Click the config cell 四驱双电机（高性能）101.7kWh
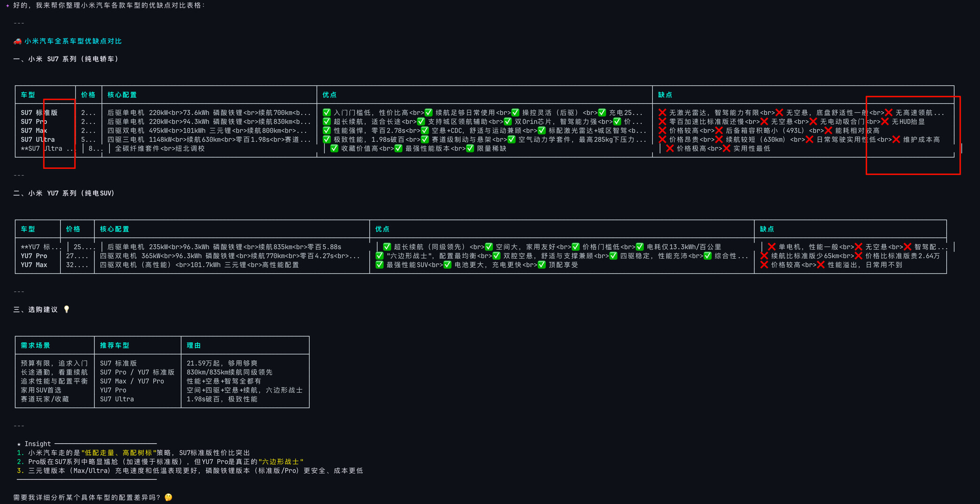 point(200,265)
